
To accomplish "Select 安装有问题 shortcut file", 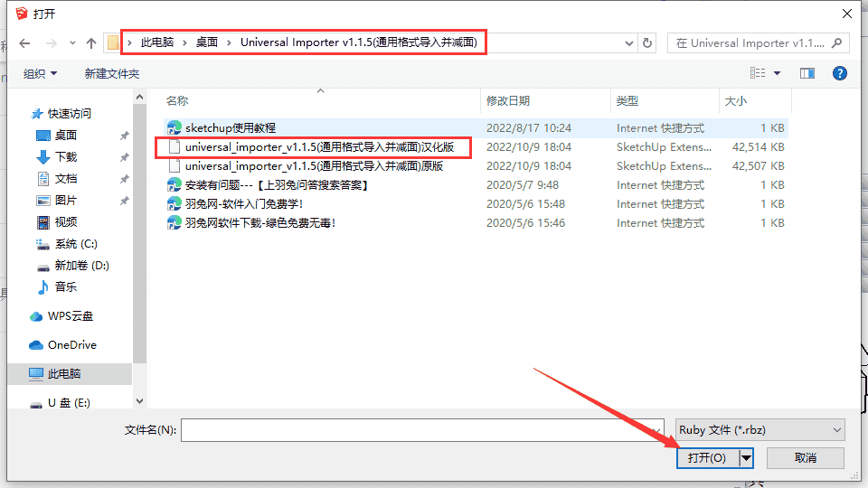I will click(x=476, y=184).
